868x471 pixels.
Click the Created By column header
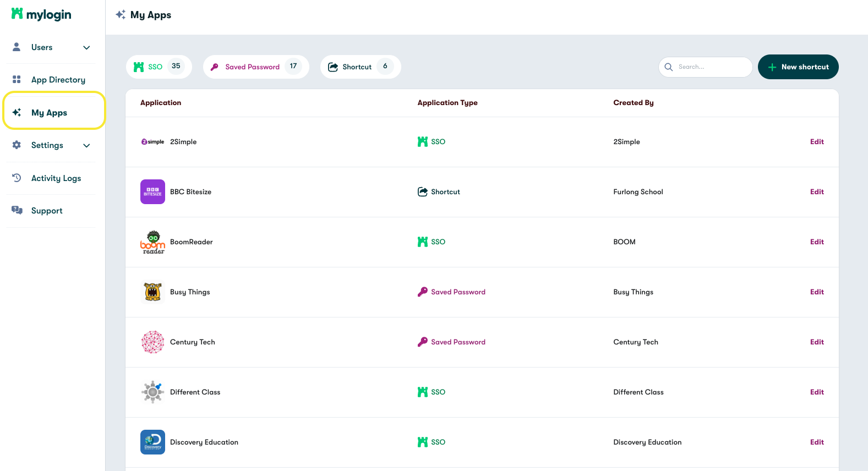tap(634, 102)
